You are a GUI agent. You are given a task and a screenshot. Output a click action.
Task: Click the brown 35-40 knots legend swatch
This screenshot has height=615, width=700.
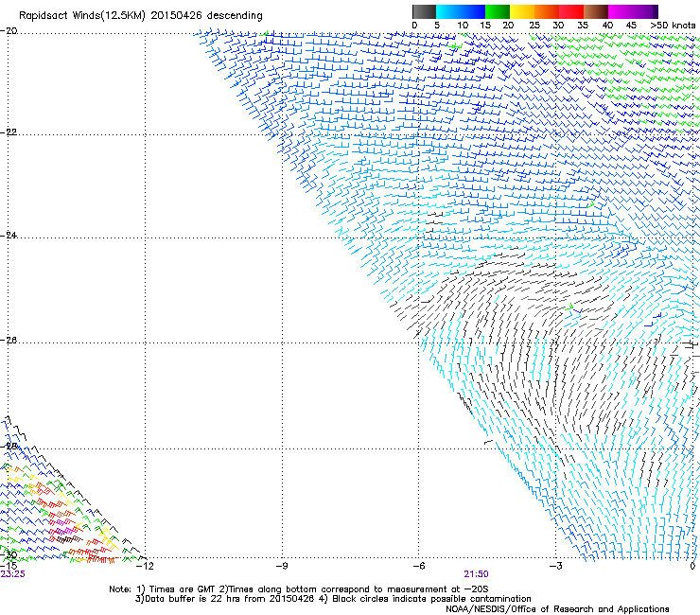point(596,11)
